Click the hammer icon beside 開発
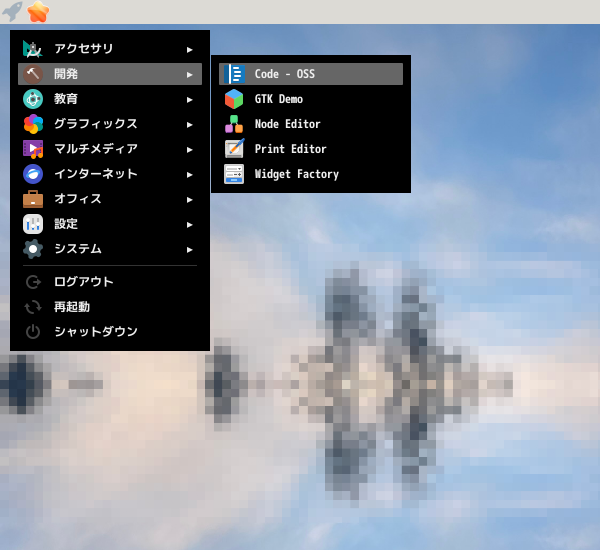The width and height of the screenshot is (600, 550). pos(33,74)
